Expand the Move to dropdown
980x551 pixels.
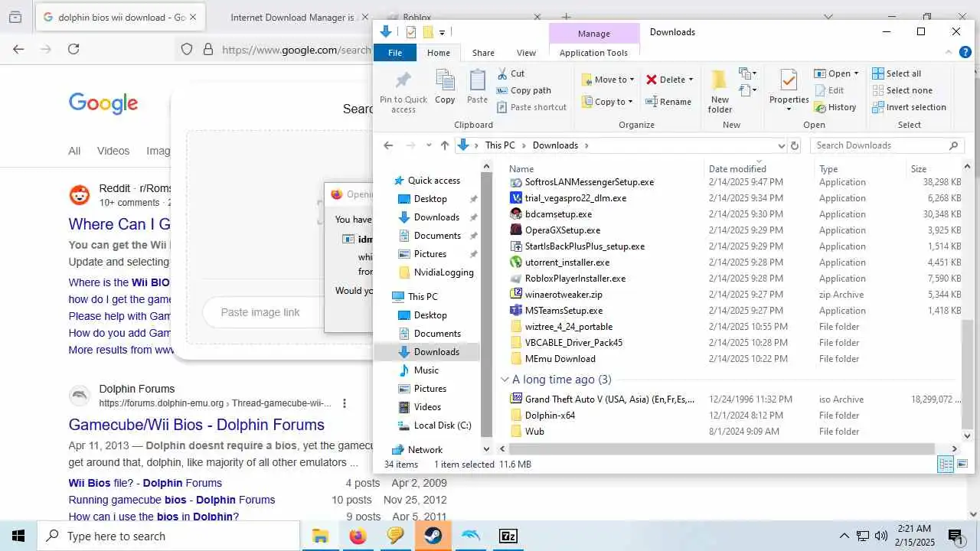tap(632, 80)
